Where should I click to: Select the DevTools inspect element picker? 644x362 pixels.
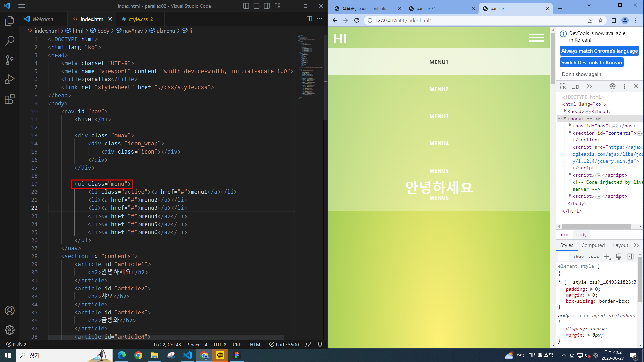(x=563, y=86)
